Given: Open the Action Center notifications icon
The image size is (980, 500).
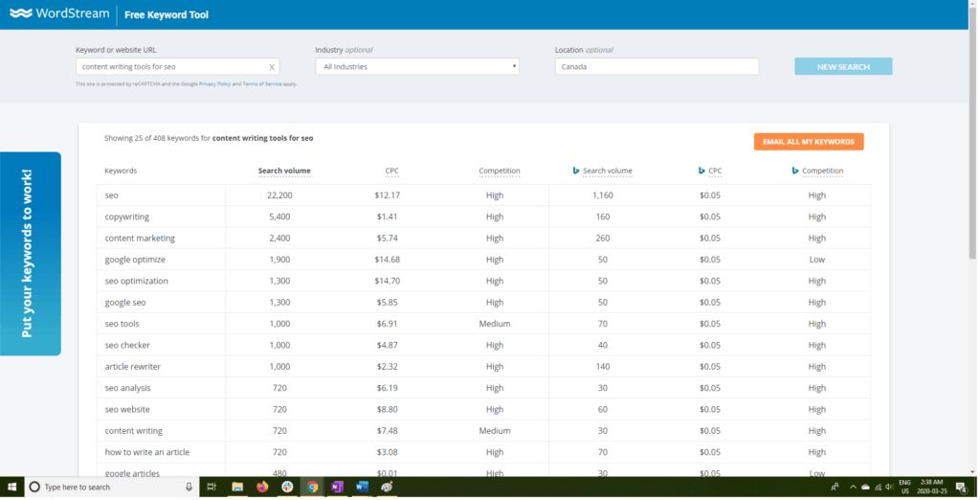Looking at the screenshot, I should pos(962,489).
